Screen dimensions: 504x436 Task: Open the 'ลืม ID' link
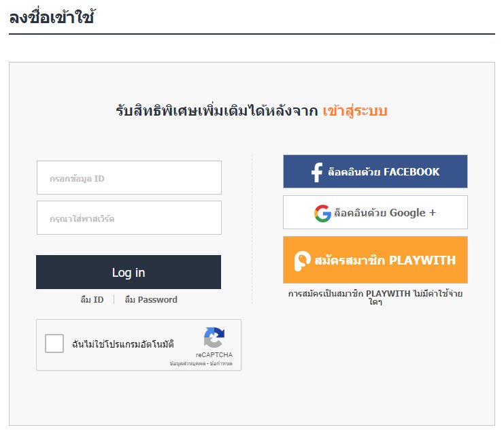tap(92, 299)
